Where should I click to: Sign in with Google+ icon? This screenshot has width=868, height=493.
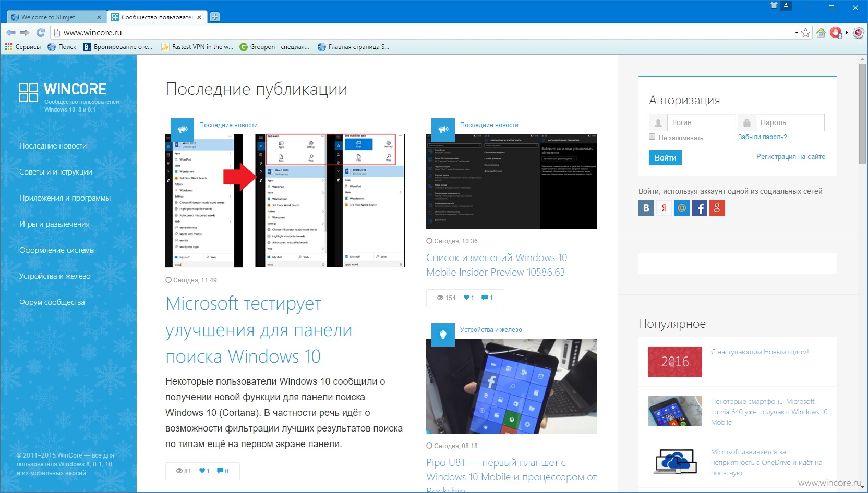(717, 208)
